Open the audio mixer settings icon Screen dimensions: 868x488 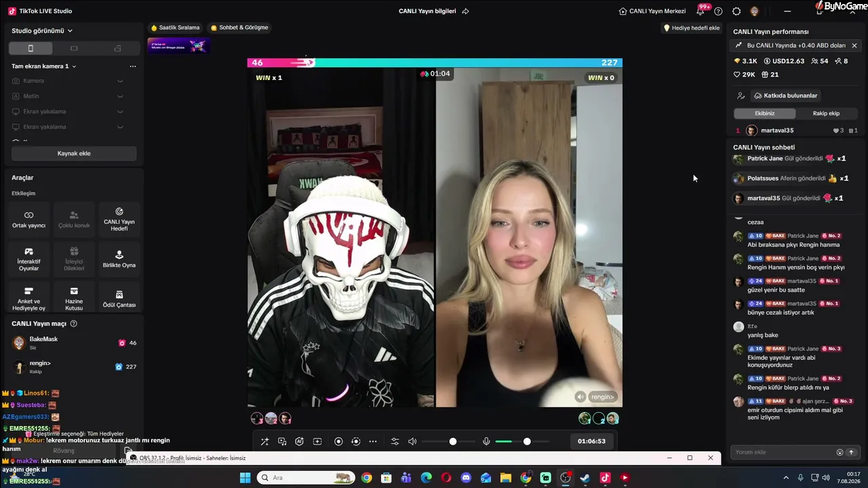395,441
